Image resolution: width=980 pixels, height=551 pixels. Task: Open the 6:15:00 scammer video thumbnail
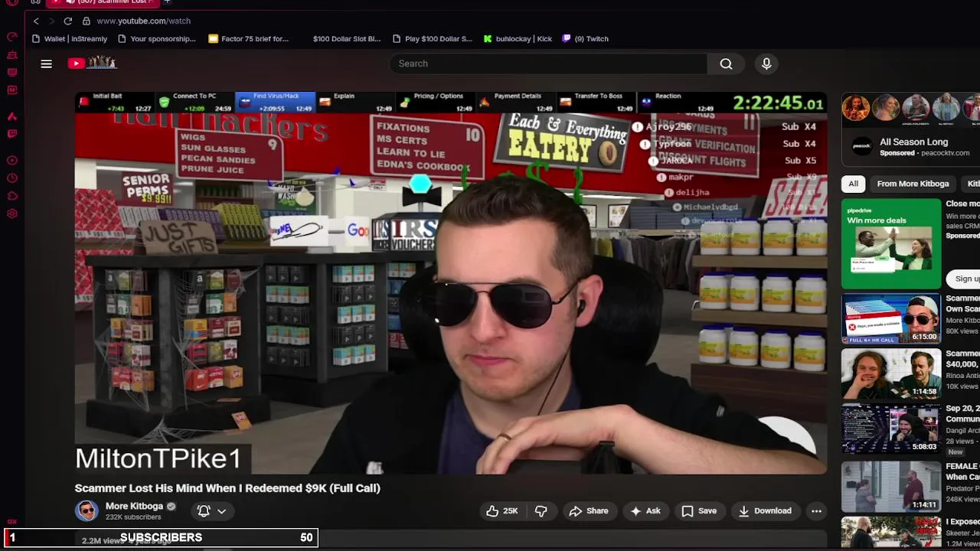pos(891,318)
